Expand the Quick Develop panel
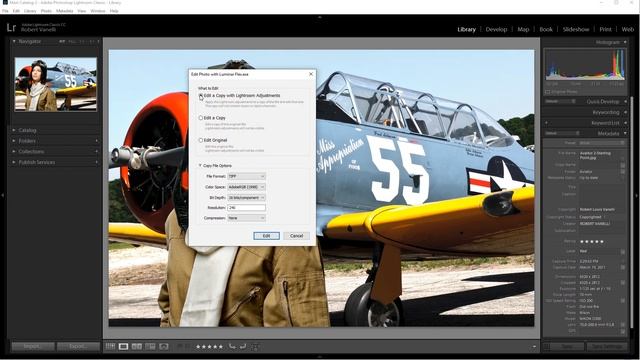Viewport: 640px width, 360px height. point(625,101)
